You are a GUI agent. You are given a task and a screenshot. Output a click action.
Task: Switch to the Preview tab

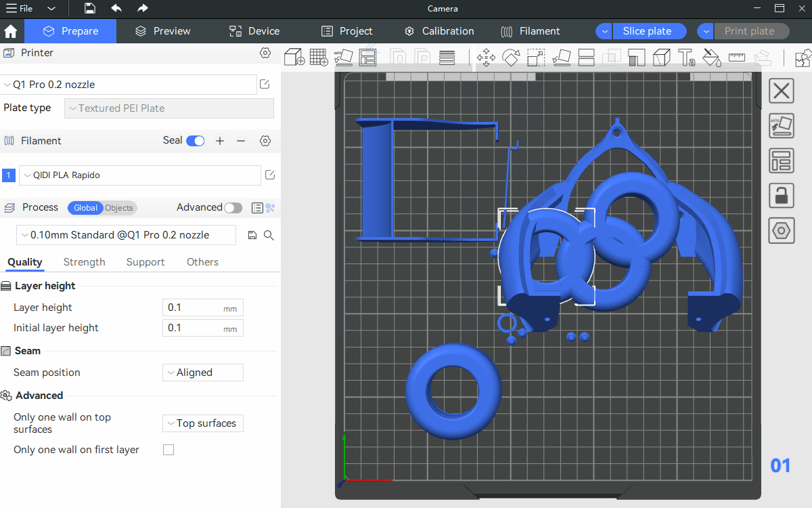point(162,31)
